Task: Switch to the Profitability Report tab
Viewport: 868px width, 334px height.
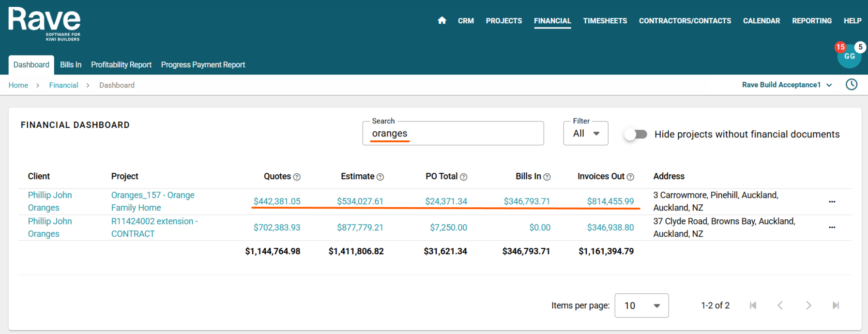Action: 121,65
